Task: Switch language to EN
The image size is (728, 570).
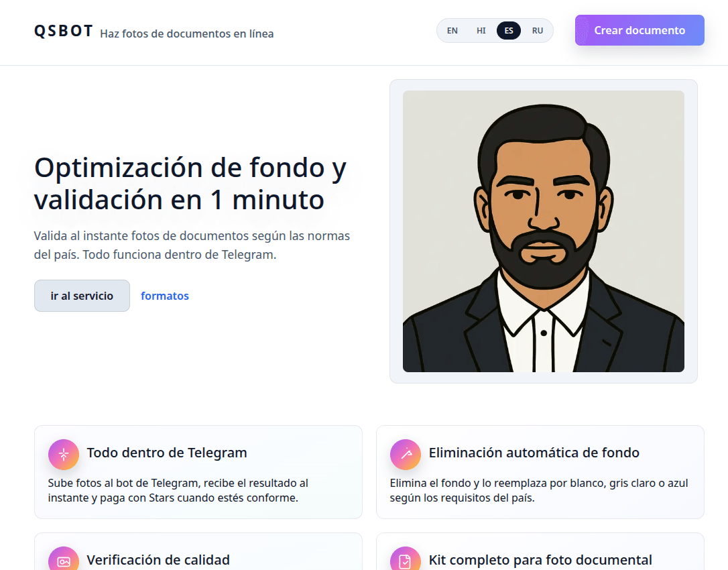Action: pyautogui.click(x=452, y=31)
